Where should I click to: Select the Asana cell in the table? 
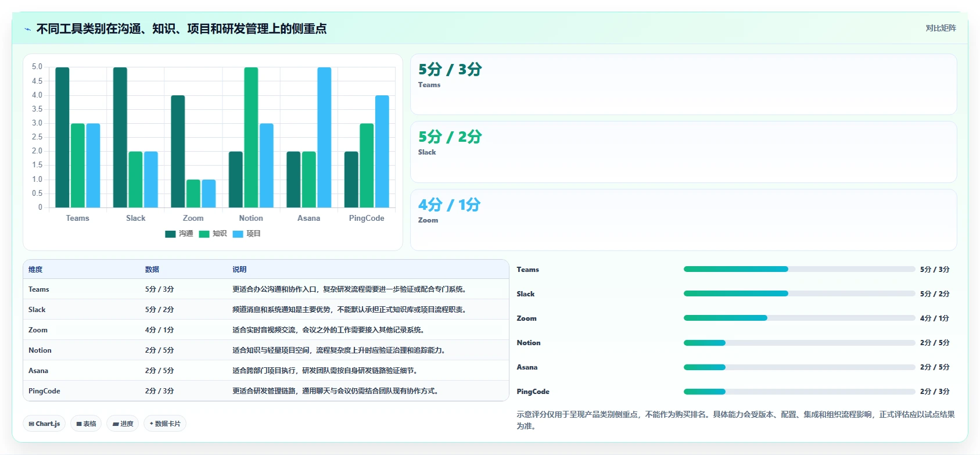coord(38,371)
